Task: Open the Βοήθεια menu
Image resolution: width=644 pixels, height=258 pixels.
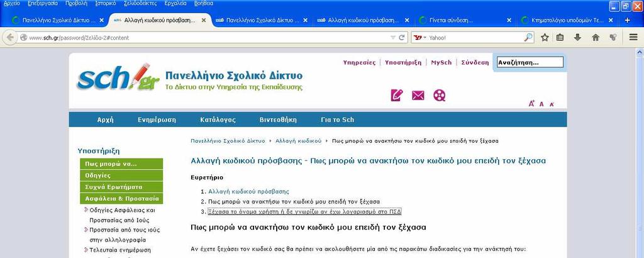Action: pyautogui.click(x=204, y=3)
